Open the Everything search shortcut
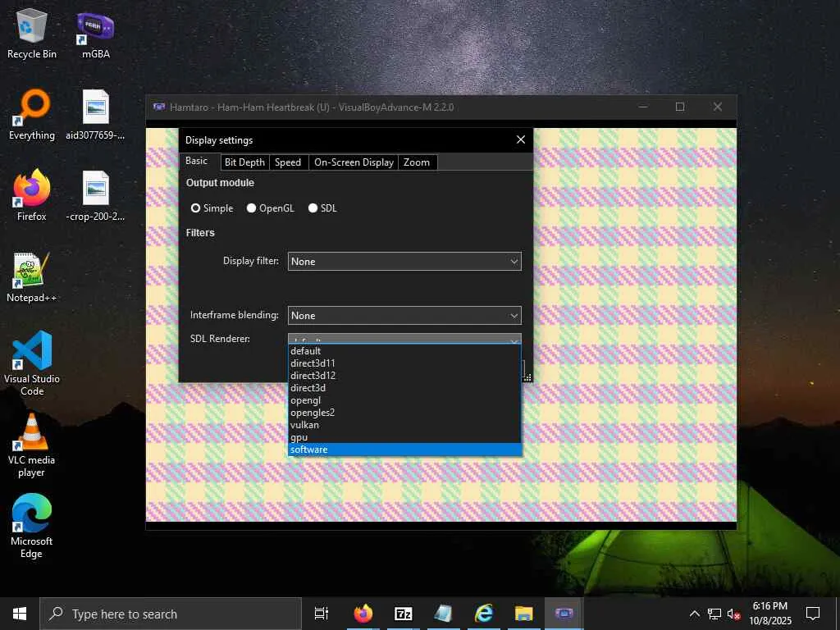 pos(32,115)
